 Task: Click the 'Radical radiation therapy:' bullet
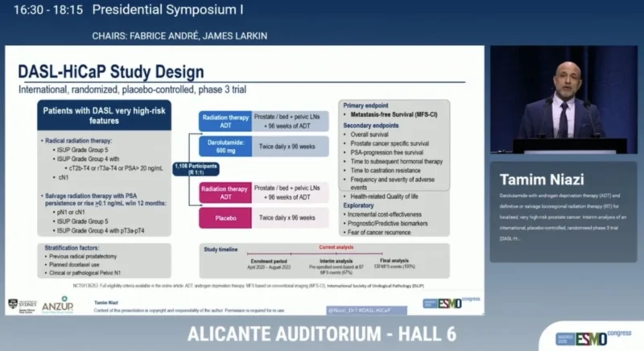[76, 141]
